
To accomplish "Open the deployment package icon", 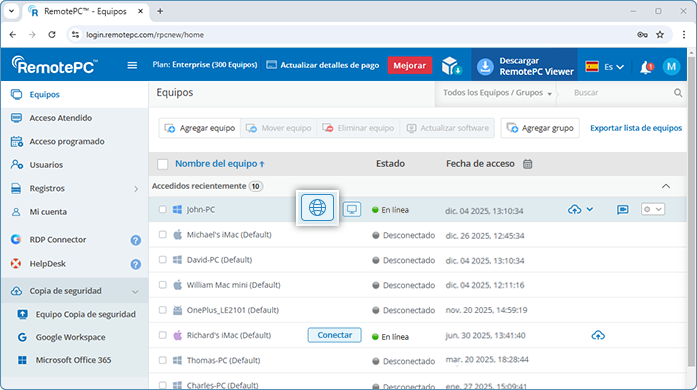I will tap(452, 65).
